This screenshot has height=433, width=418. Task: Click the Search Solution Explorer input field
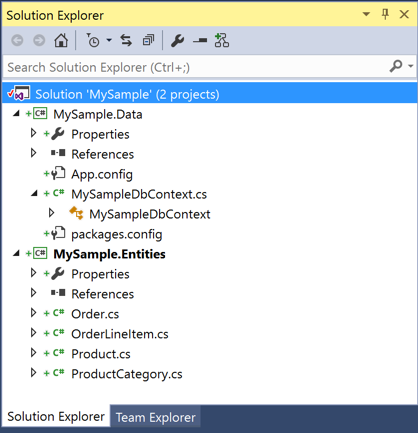point(197,67)
